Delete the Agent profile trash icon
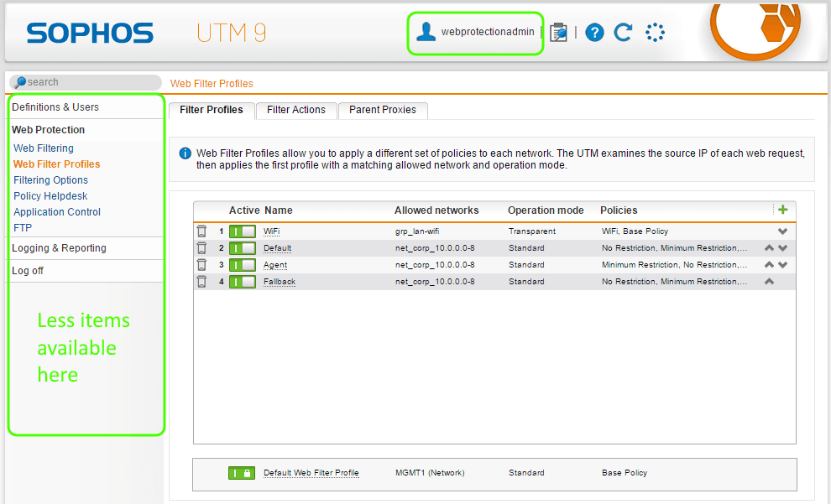 click(201, 265)
